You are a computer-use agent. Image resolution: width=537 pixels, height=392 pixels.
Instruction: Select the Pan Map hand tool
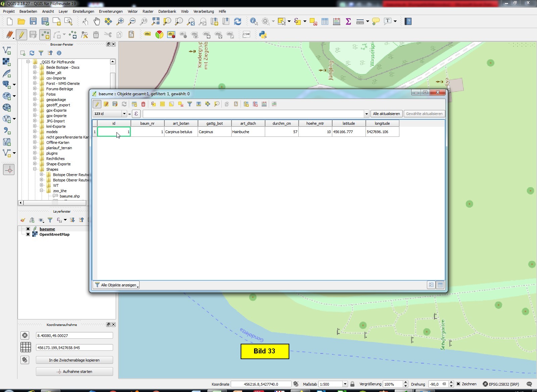97,21
